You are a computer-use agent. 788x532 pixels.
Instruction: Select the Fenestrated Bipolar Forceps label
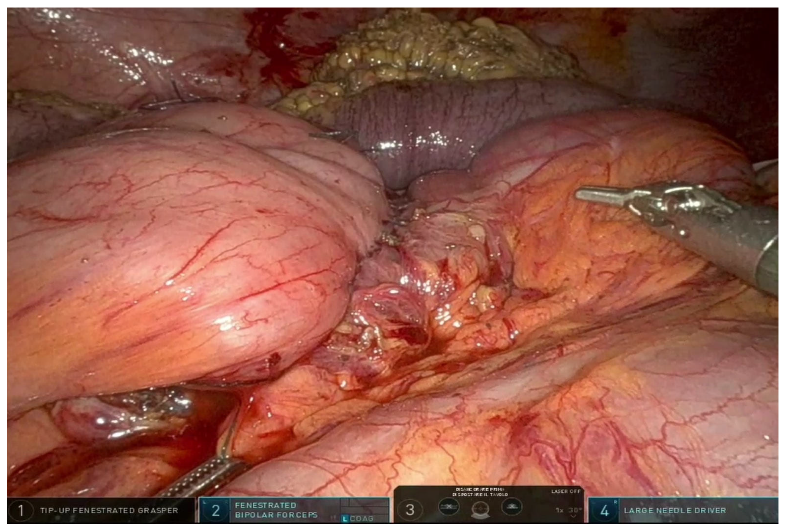(x=276, y=510)
